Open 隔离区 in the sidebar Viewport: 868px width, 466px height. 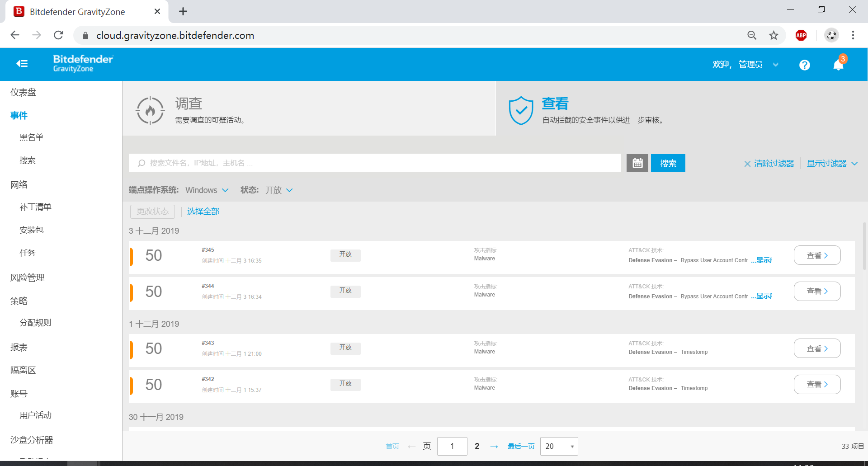coord(23,370)
